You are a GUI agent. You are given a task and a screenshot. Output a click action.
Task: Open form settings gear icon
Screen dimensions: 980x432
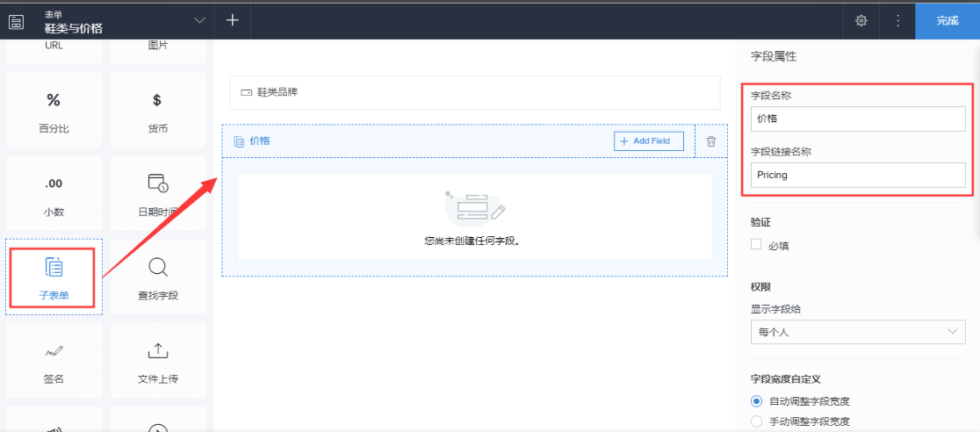861,20
